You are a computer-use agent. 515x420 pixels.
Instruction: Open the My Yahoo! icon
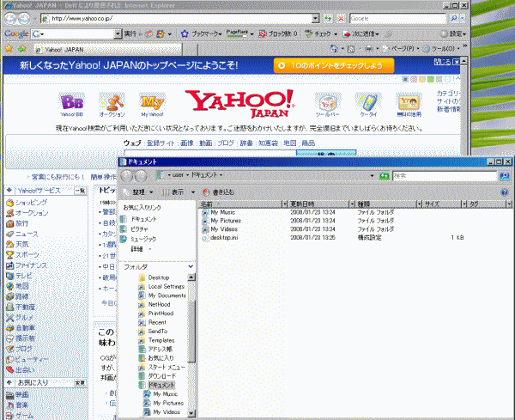(152, 102)
